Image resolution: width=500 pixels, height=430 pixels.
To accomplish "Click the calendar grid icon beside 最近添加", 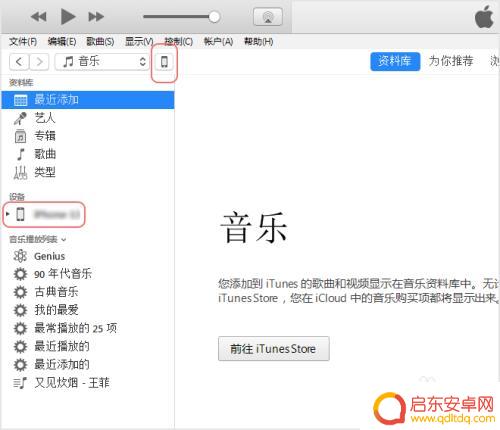I will [20, 100].
